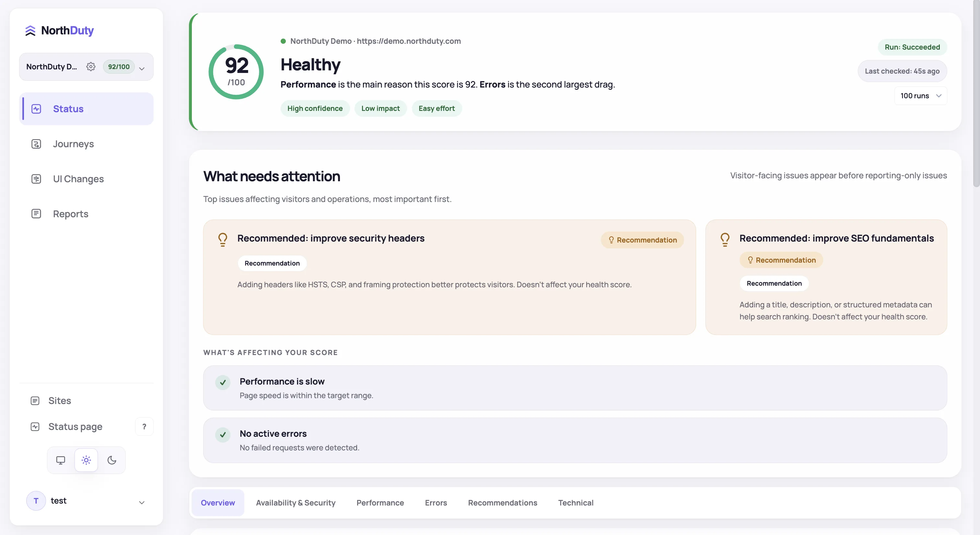Screen dimensions: 980x535
Task: Expand the test user menu chevron
Action: point(142,502)
